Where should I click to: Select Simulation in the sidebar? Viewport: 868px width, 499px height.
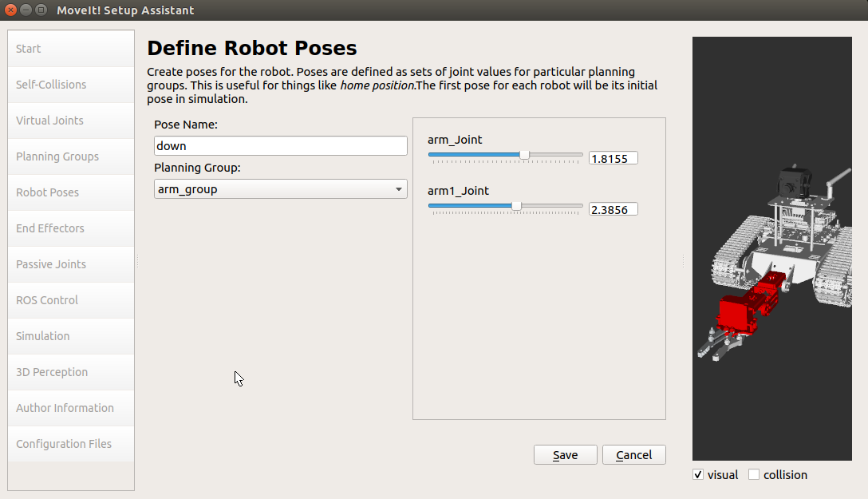(x=71, y=337)
